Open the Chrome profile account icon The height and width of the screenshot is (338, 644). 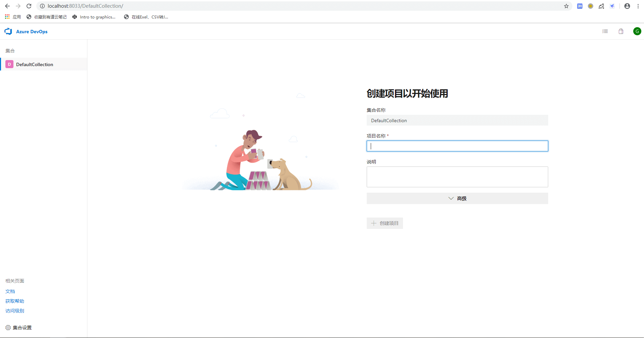627,6
